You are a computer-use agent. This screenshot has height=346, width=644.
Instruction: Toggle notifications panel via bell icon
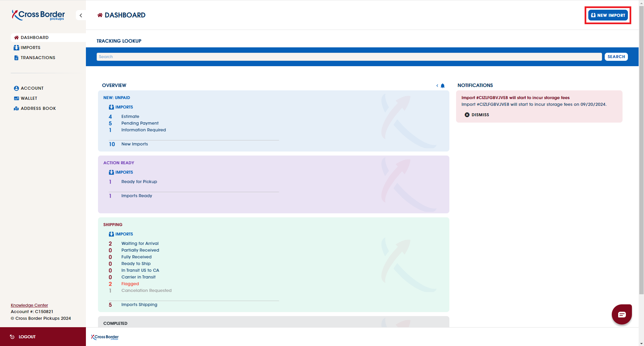coord(443,86)
